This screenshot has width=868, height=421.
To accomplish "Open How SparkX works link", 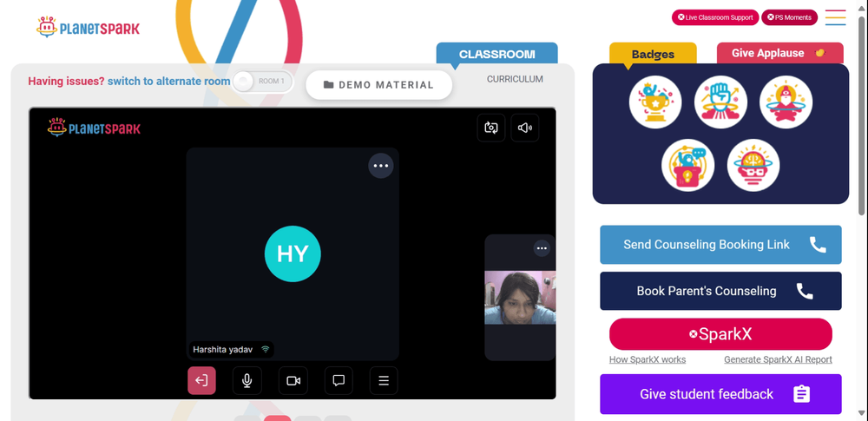I will [x=648, y=359].
